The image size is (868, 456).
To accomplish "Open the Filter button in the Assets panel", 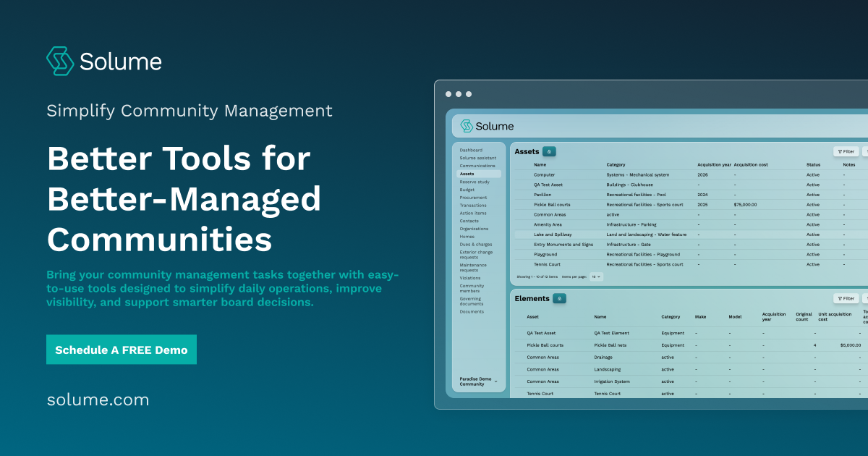I will click(846, 151).
